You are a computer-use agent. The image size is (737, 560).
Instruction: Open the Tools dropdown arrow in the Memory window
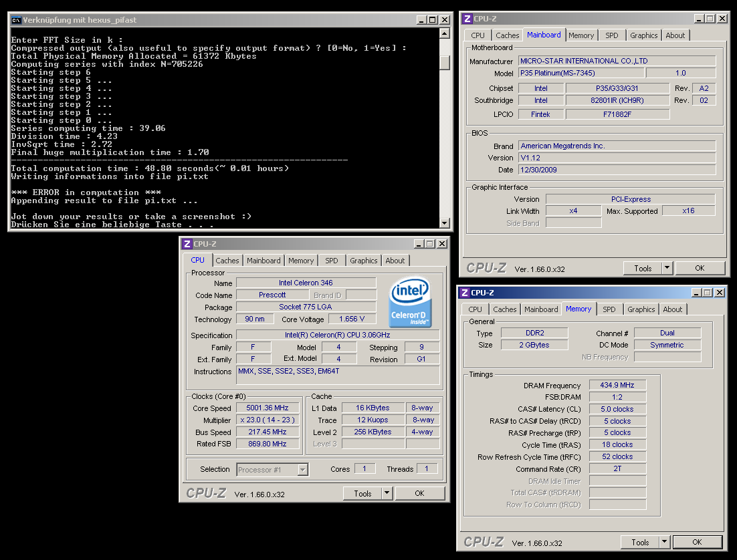click(x=663, y=542)
